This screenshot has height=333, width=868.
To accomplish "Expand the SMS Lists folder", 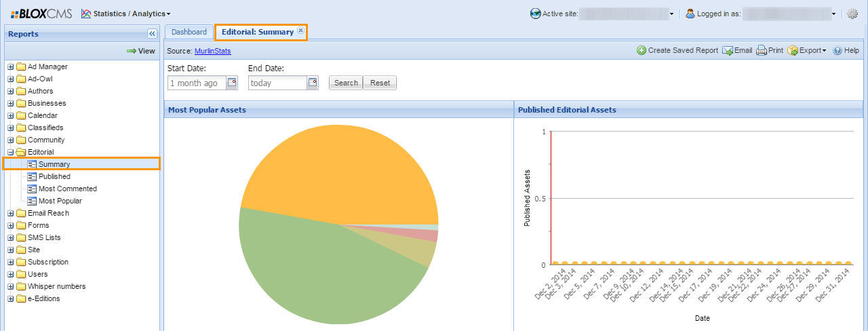I will tap(11, 237).
